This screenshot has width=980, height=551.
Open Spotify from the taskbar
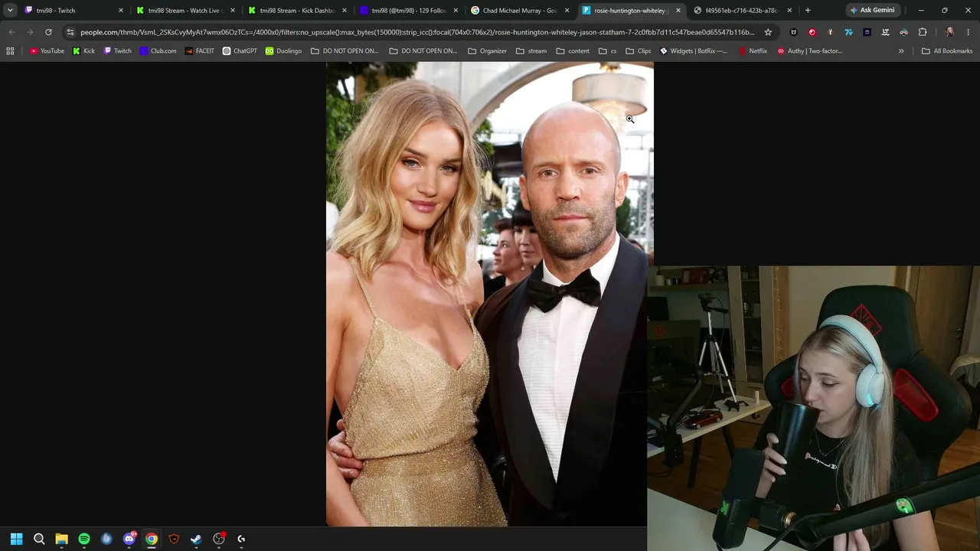click(x=84, y=539)
